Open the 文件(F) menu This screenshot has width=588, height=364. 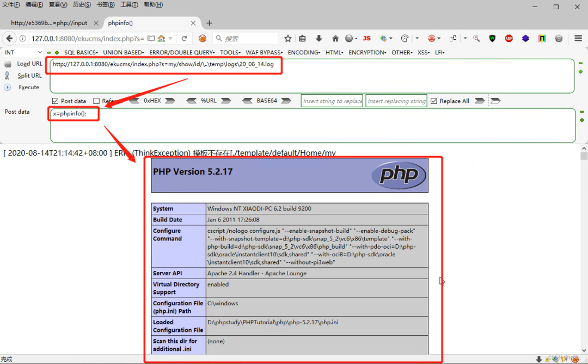point(11,5)
